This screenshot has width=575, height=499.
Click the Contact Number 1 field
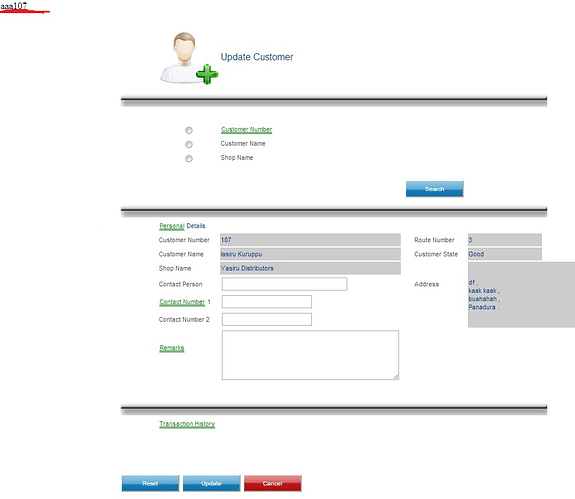[x=267, y=302]
